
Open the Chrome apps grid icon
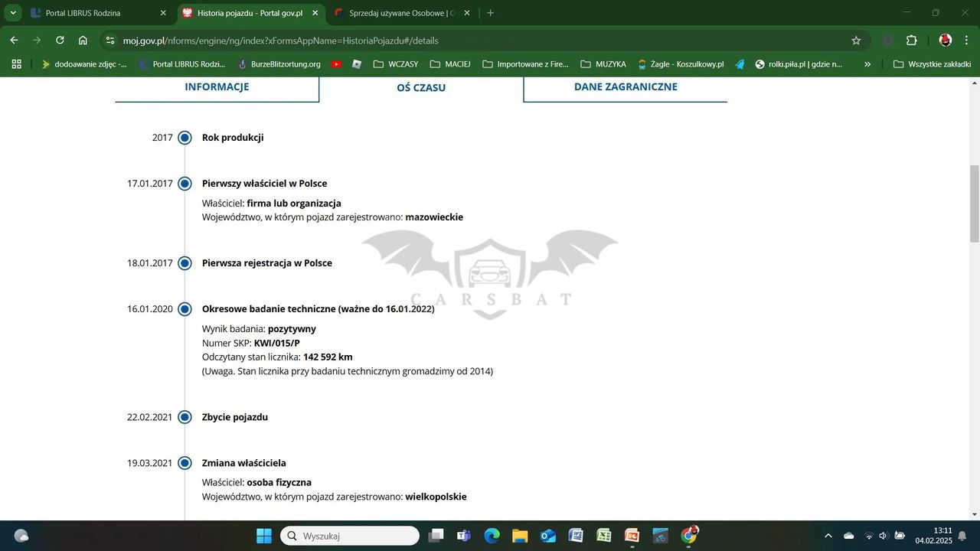click(16, 64)
